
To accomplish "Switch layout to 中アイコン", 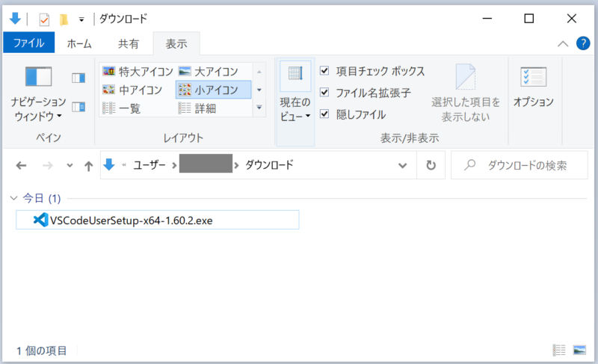I will (x=132, y=90).
